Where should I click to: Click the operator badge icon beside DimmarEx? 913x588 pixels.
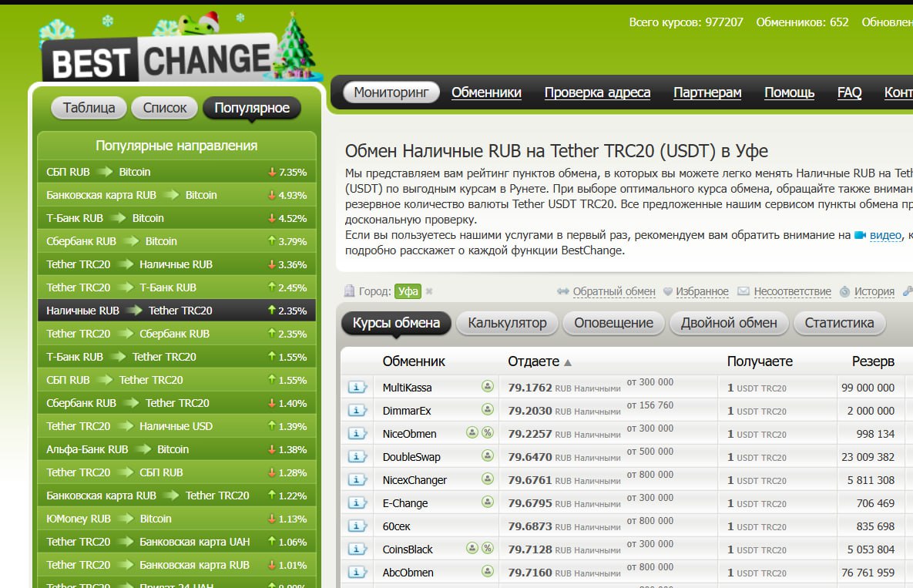488,410
